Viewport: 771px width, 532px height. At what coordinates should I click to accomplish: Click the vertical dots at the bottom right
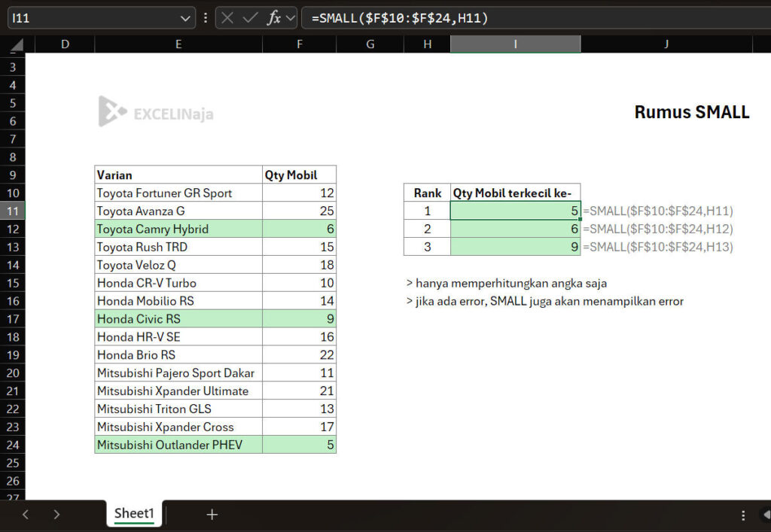coord(743,515)
